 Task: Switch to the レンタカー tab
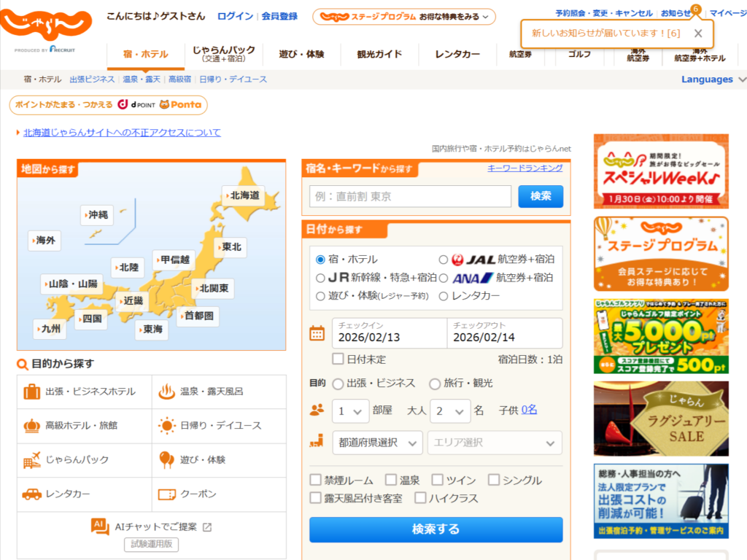pos(457,55)
